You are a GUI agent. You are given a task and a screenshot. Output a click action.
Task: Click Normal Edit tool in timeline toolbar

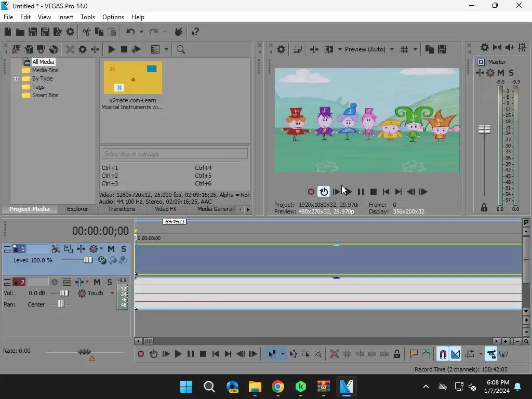pyautogui.click(x=272, y=354)
